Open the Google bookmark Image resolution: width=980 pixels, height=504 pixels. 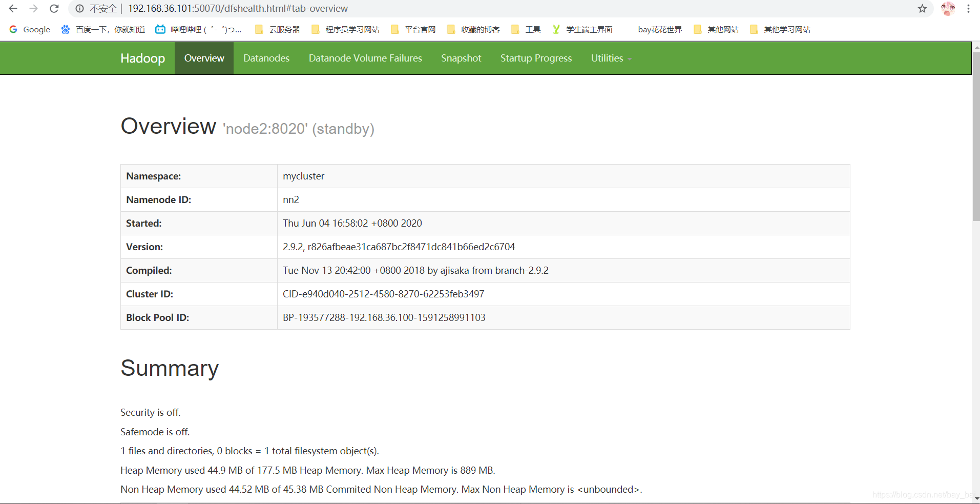30,29
